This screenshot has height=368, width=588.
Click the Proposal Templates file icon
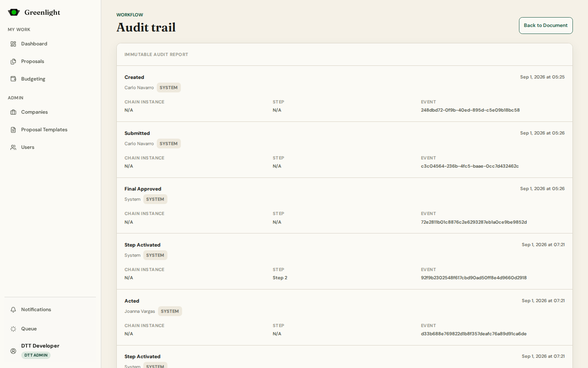click(13, 130)
